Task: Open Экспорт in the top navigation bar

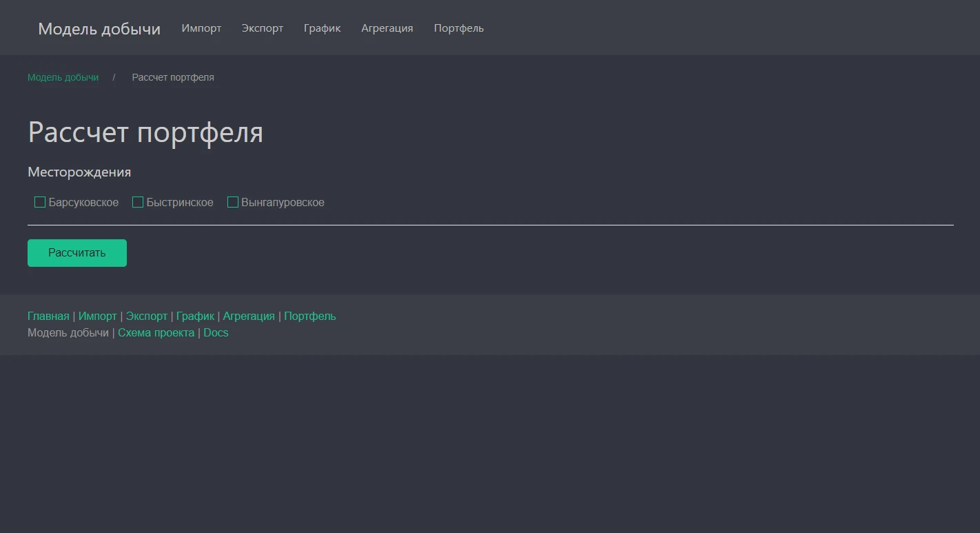Action: point(262,28)
